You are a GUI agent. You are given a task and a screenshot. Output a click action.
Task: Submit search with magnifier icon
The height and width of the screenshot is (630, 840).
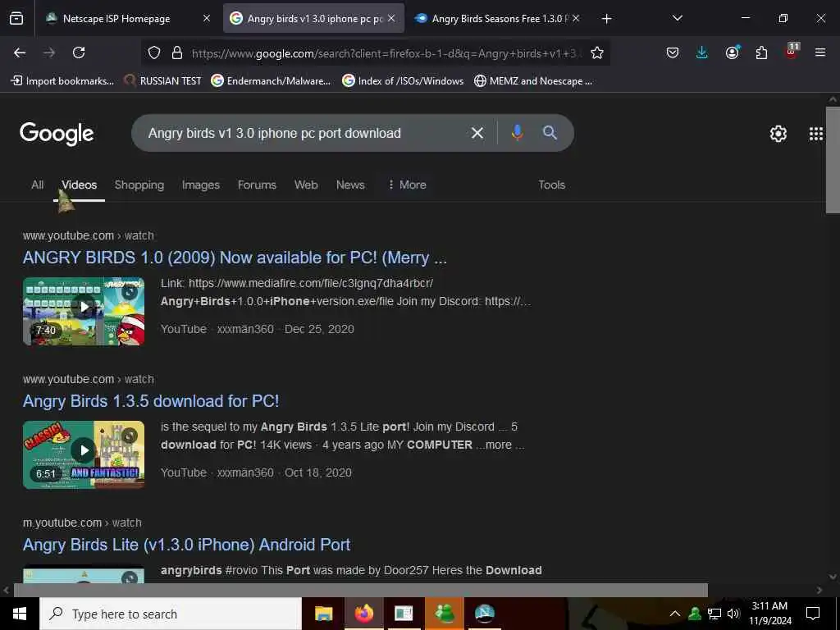[x=550, y=132]
